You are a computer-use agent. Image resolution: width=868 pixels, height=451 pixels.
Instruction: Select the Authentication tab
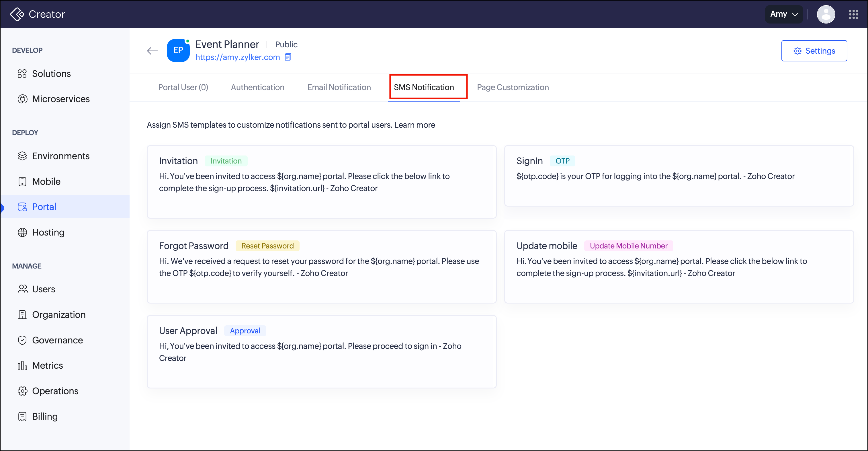(x=257, y=88)
